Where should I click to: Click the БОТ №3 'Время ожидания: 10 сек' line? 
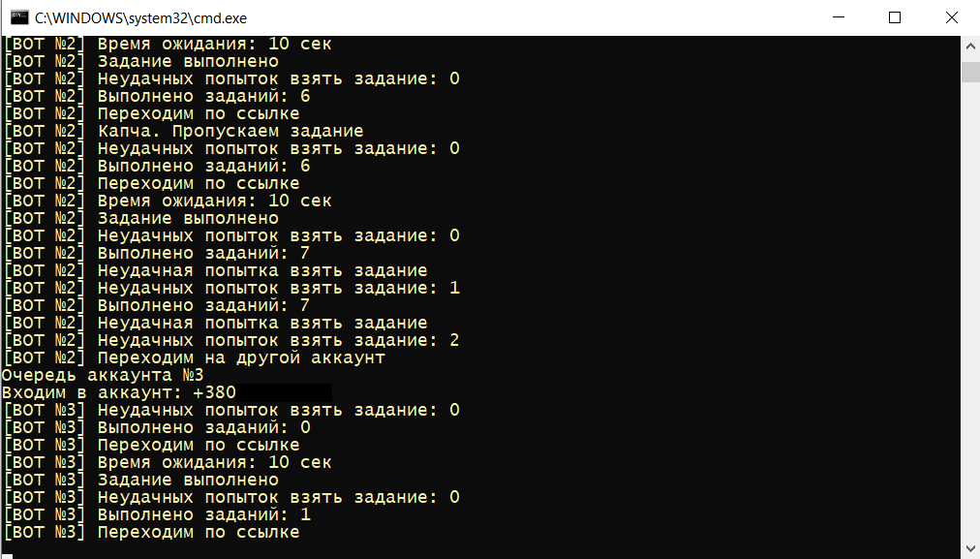[168, 462]
